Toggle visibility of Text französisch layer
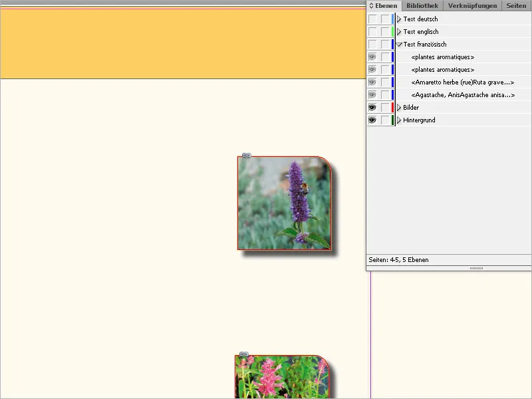Viewport: 532px width, 399px height. click(372, 44)
